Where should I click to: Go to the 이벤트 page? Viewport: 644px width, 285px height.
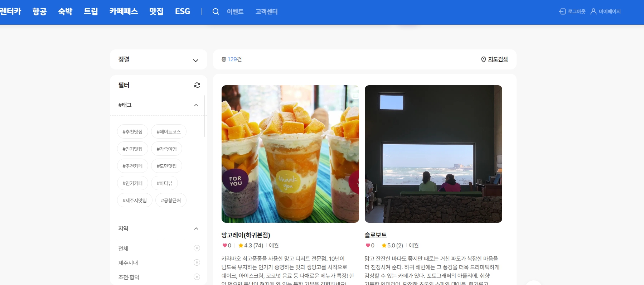(x=235, y=11)
